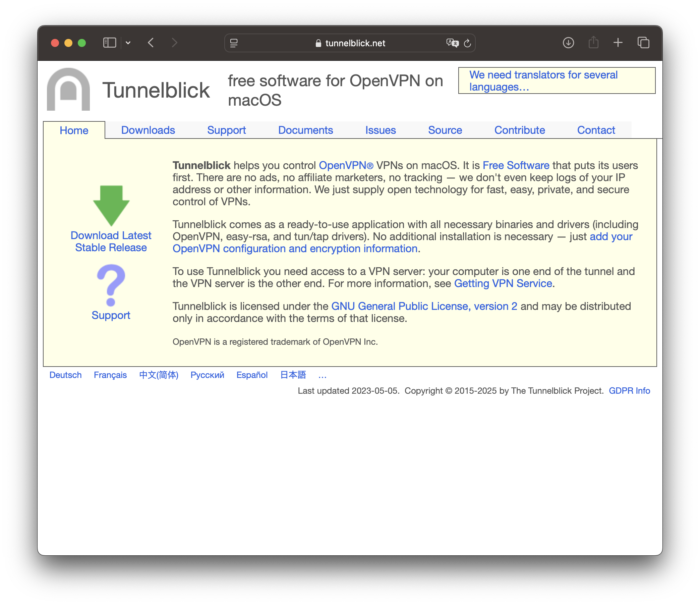Click the Support link under the question mark
Viewport: 700px width, 605px height.
coord(111,315)
